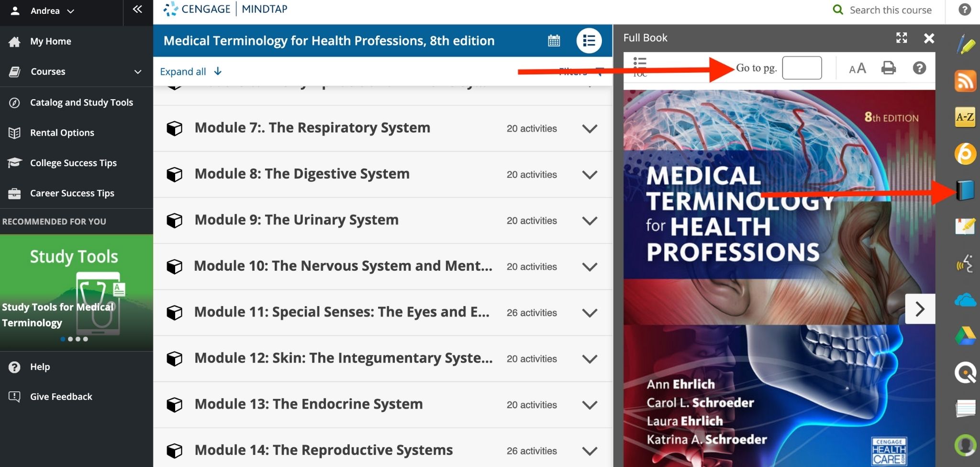
Task: Click the Expand all link
Action: click(x=183, y=71)
